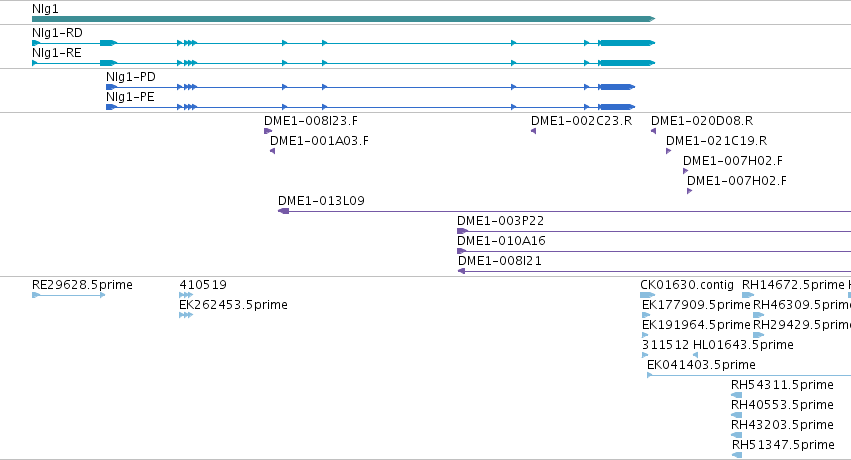Open the DME1-021C19.R feature
This screenshot has height=460, width=851.
coord(716,141)
